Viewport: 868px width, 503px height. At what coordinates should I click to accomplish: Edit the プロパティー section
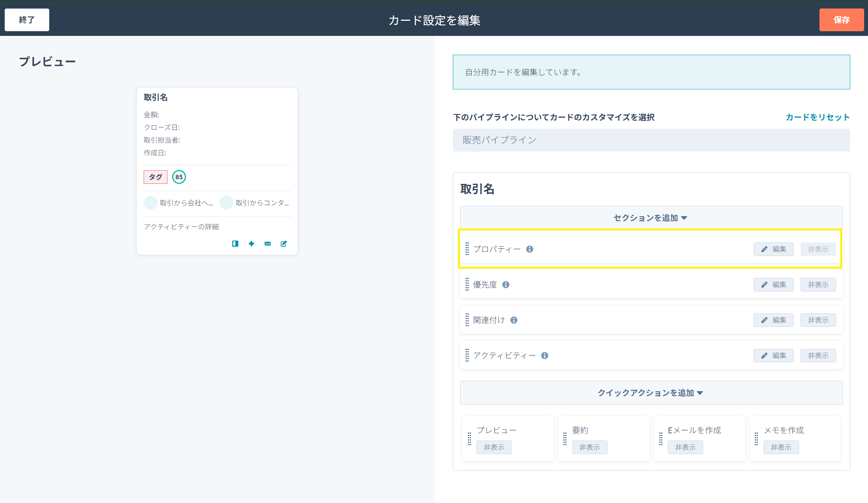[773, 249]
